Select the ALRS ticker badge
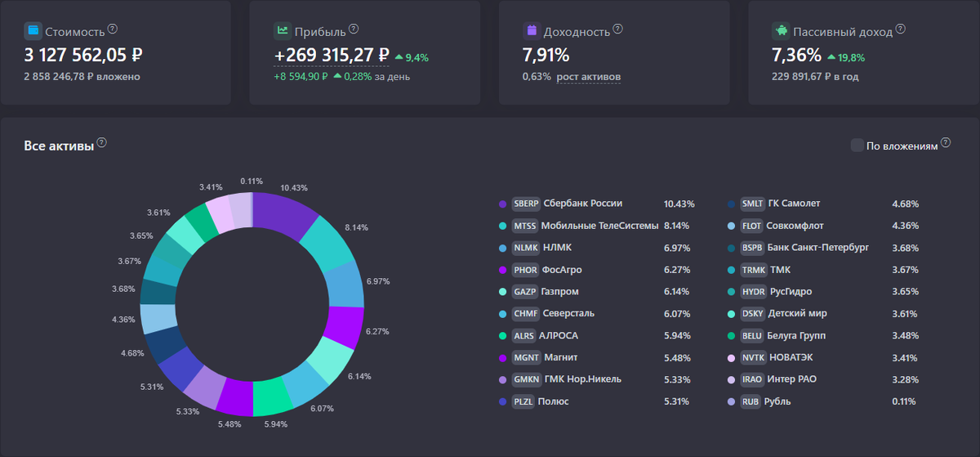 [525, 336]
